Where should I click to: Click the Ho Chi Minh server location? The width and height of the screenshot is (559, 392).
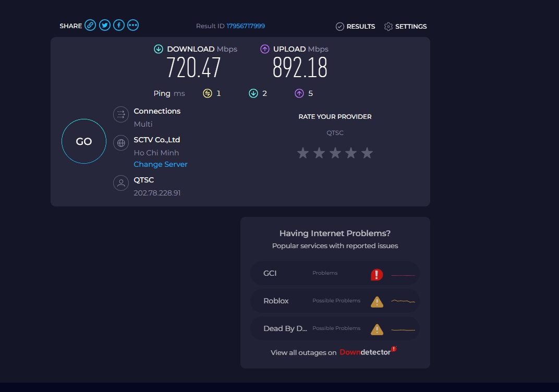[x=156, y=153]
